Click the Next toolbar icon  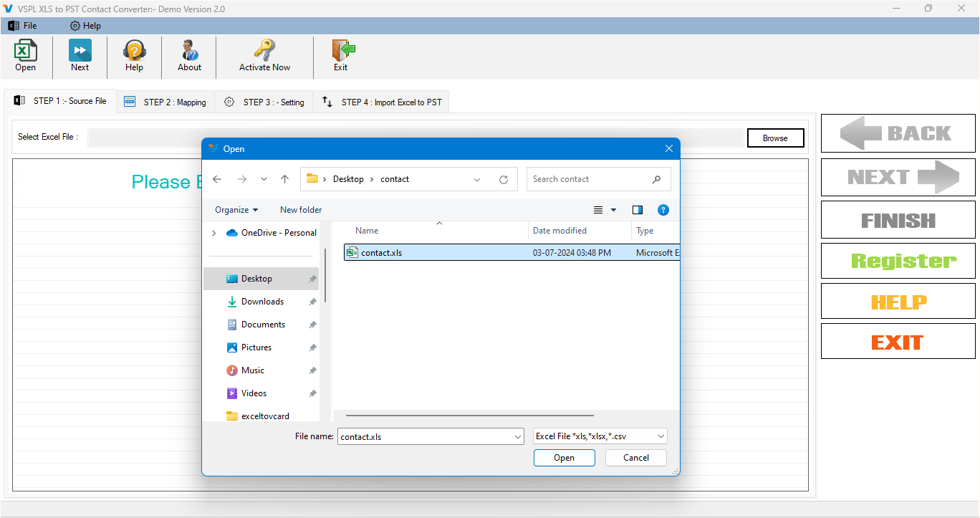click(80, 51)
